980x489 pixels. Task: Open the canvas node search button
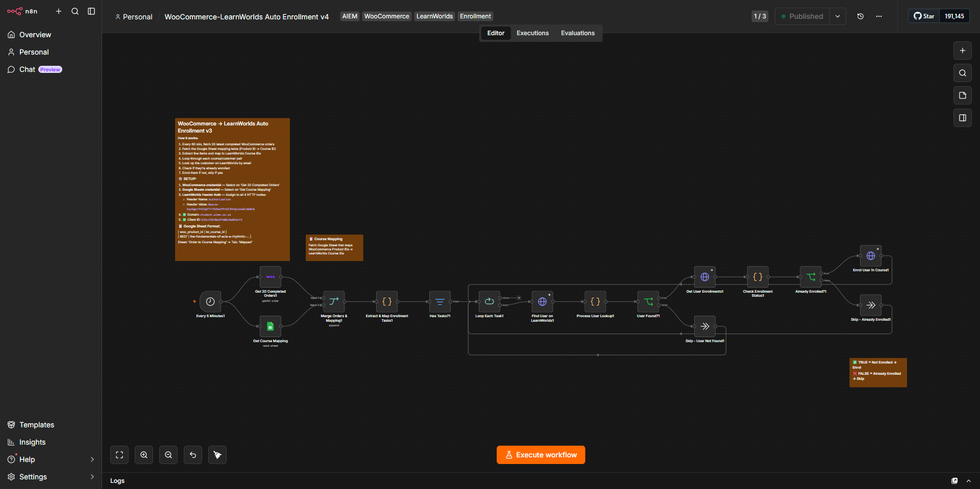[x=963, y=73]
